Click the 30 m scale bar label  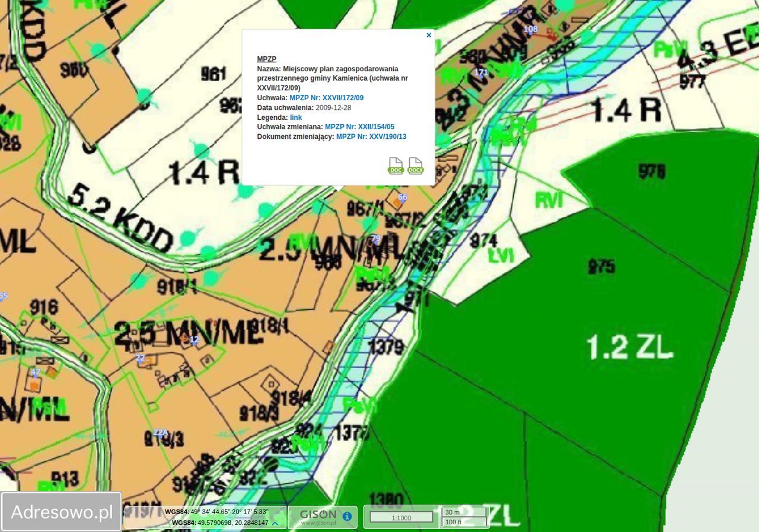click(452, 512)
